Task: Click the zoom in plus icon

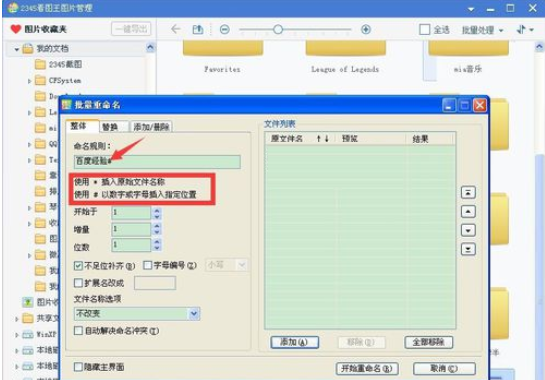Action: (x=366, y=30)
